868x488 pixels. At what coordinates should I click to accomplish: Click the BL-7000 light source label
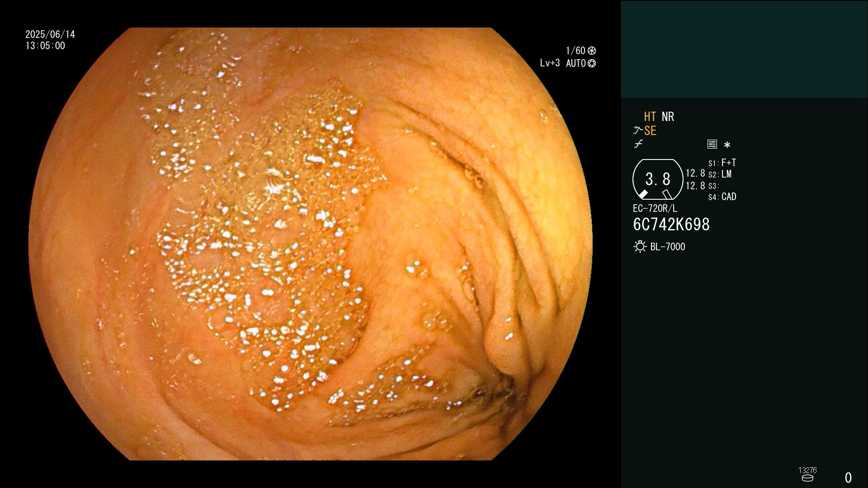[x=668, y=247]
